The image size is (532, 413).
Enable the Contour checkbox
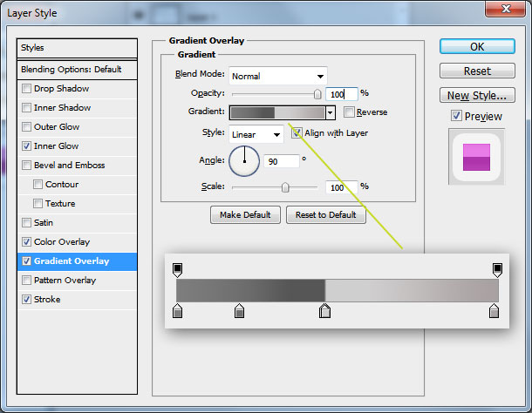click(38, 185)
